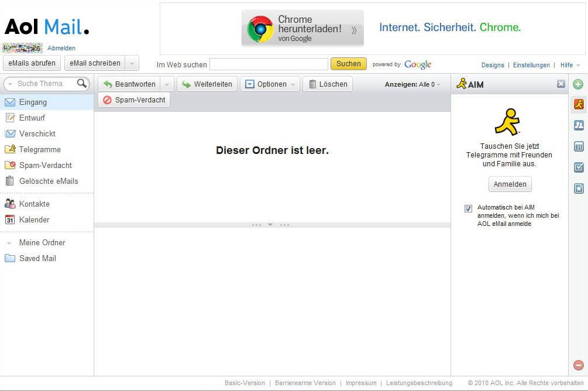Enable automatic AIM sign-in checkbox
Screen dimensions: 588x391
click(468, 208)
